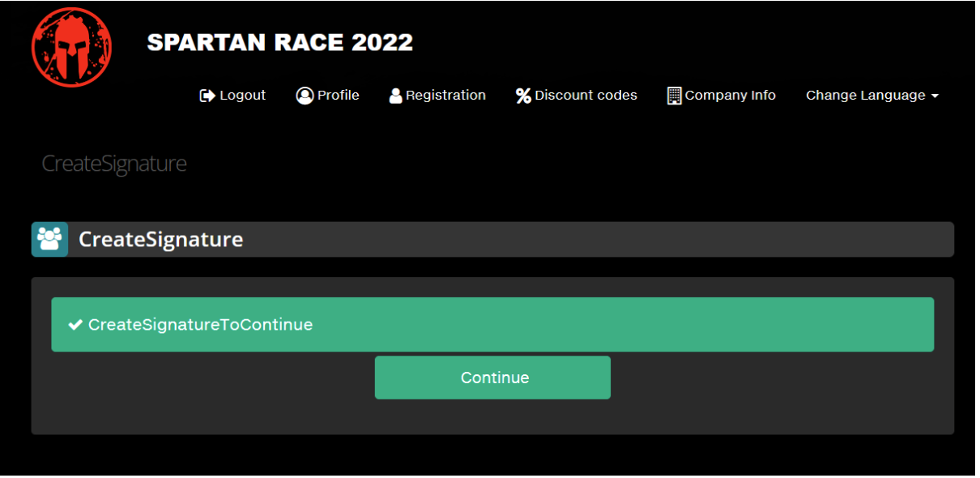Open the Registration menu item
Viewport: 980px width, 478px height.
[445, 96]
